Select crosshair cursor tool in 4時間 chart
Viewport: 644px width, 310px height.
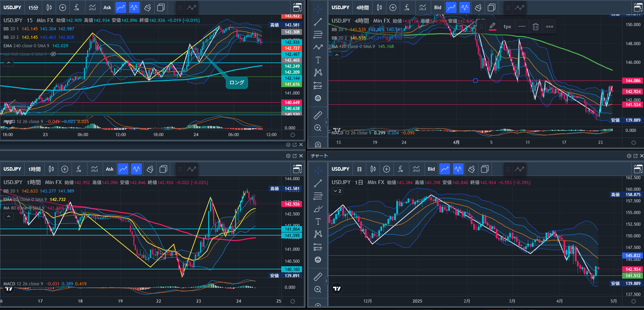click(318, 9)
